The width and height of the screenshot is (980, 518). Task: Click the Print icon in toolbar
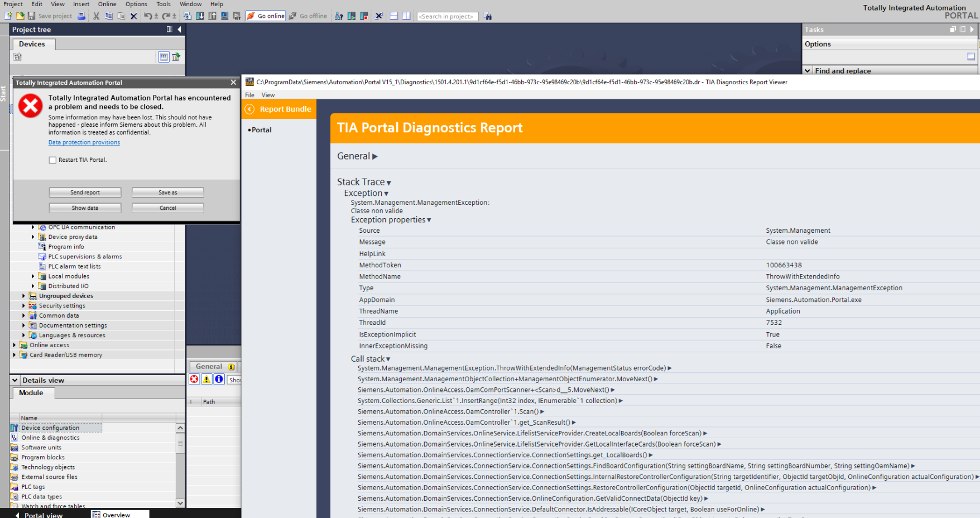click(81, 16)
